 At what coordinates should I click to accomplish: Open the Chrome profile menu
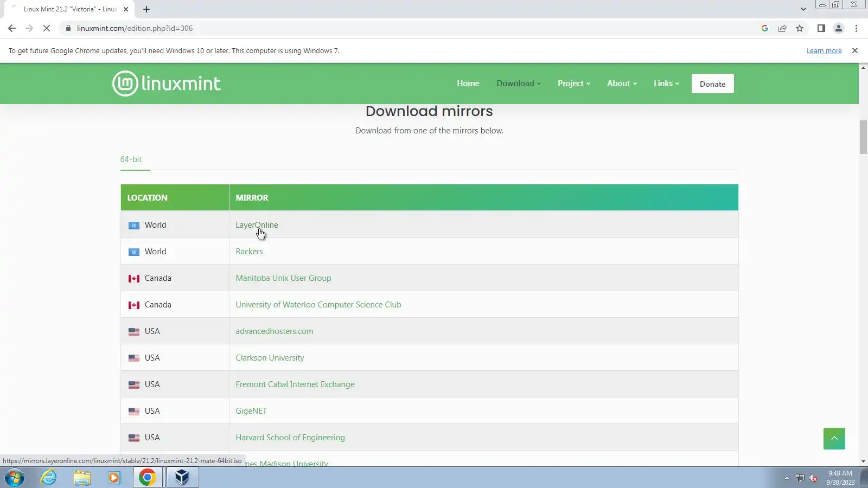tap(839, 28)
